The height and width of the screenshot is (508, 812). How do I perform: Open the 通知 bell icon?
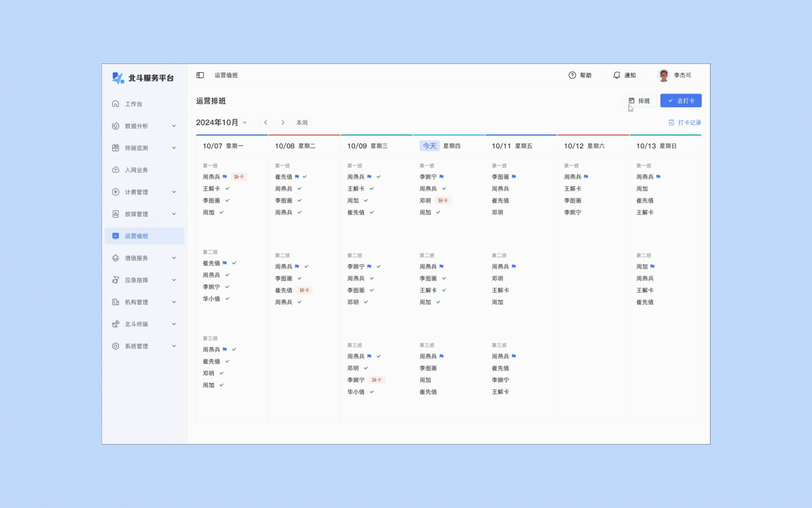tap(617, 75)
